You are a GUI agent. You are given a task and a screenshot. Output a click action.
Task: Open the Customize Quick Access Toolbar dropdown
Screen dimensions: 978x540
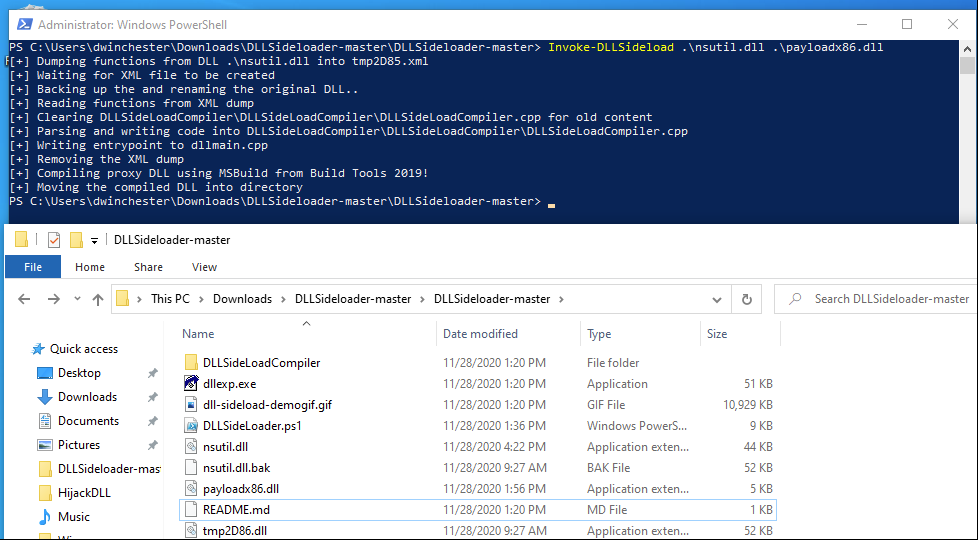pyautogui.click(x=94, y=240)
